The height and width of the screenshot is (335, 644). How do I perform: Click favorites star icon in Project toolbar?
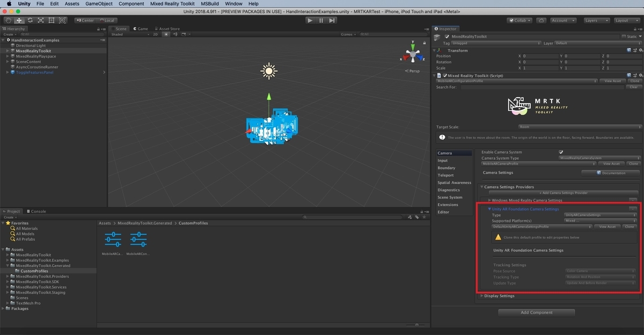(x=423, y=217)
